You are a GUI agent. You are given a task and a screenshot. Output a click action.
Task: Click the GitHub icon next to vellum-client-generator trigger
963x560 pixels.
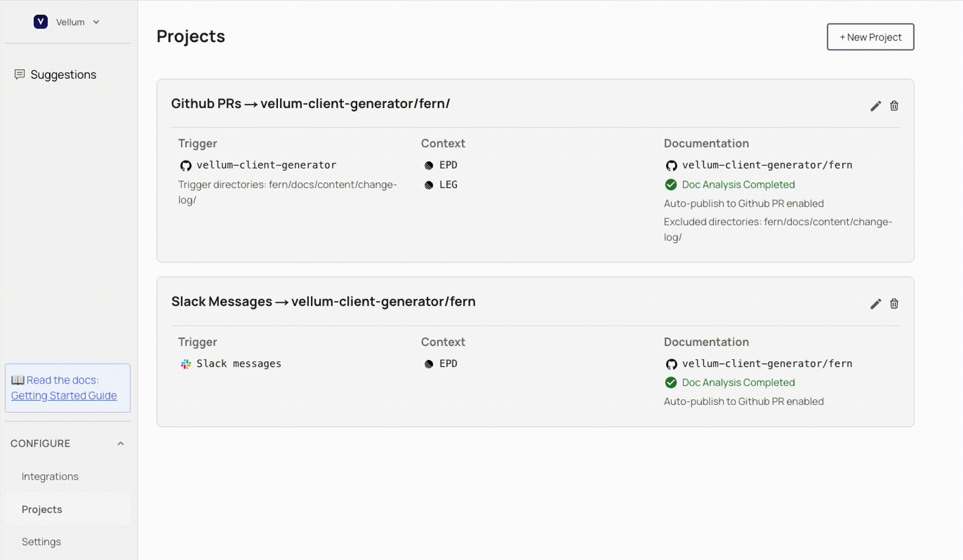185,166
